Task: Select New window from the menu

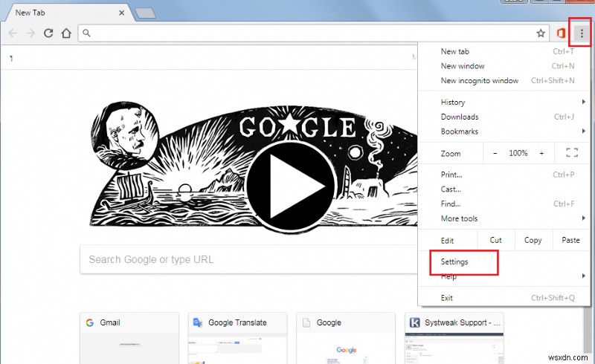Action: pyautogui.click(x=504, y=66)
